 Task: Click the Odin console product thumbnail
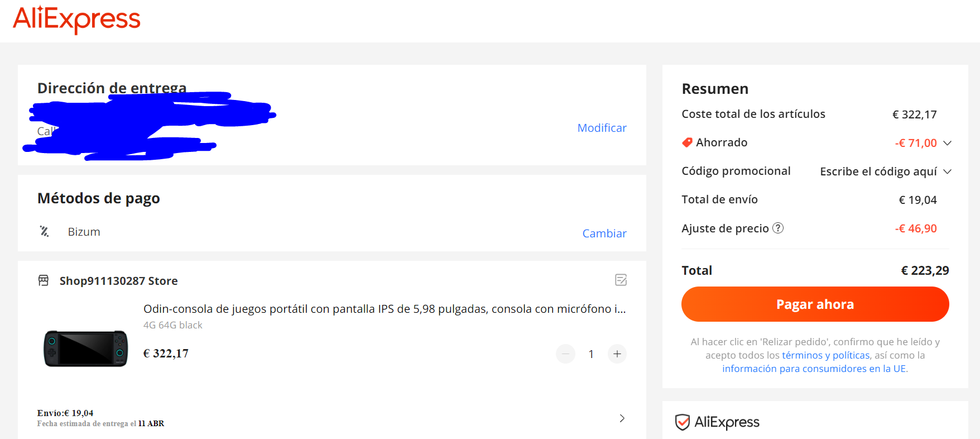pos(86,348)
